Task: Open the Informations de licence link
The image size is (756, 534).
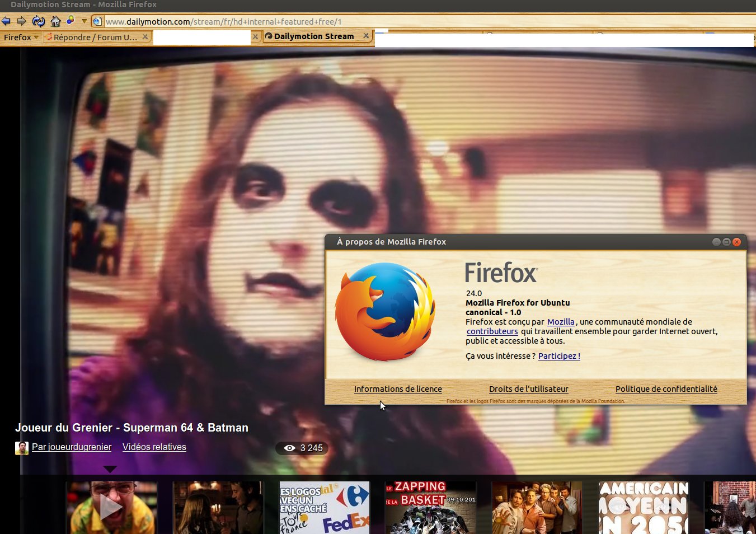Action: tap(398, 389)
